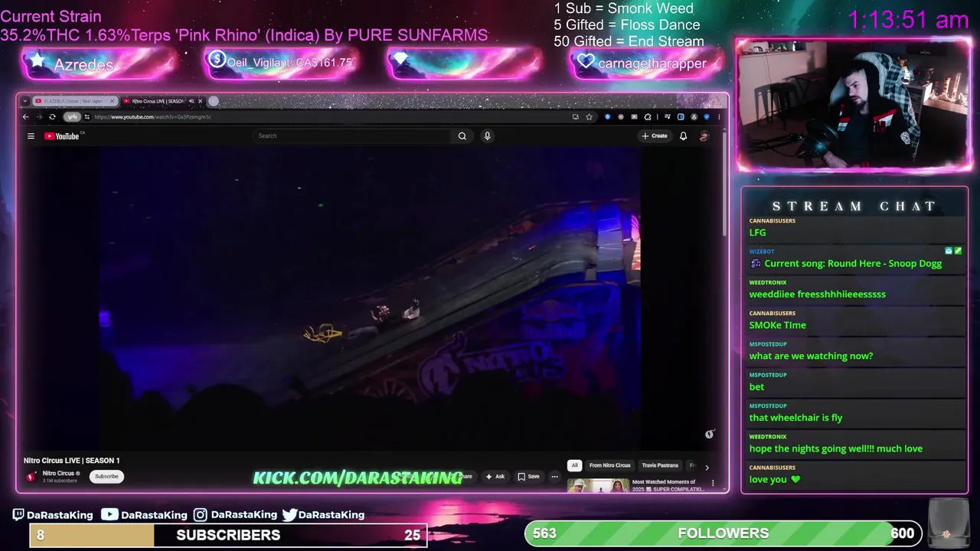
Task: Click the Most Watched Moments video thumbnail
Action: pos(598,485)
